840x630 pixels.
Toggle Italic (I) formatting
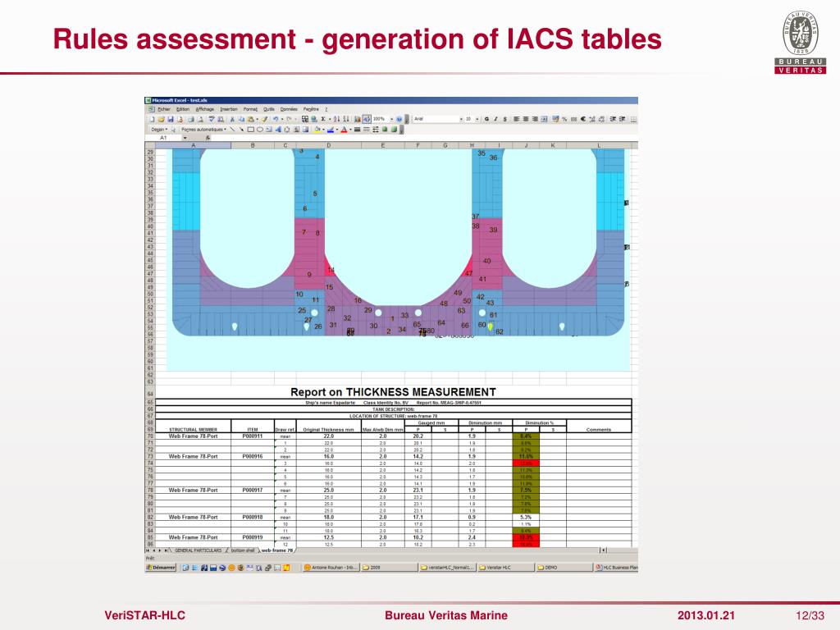coord(495,119)
